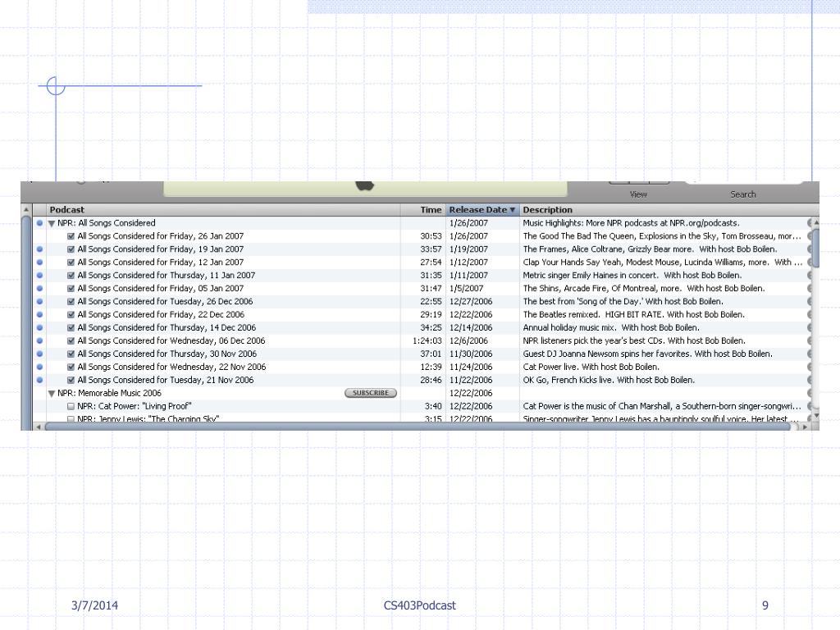Image resolution: width=840 pixels, height=630 pixels.
Task: Click the blue dot for the 26 Dec 2006 episode
Action: [39, 302]
